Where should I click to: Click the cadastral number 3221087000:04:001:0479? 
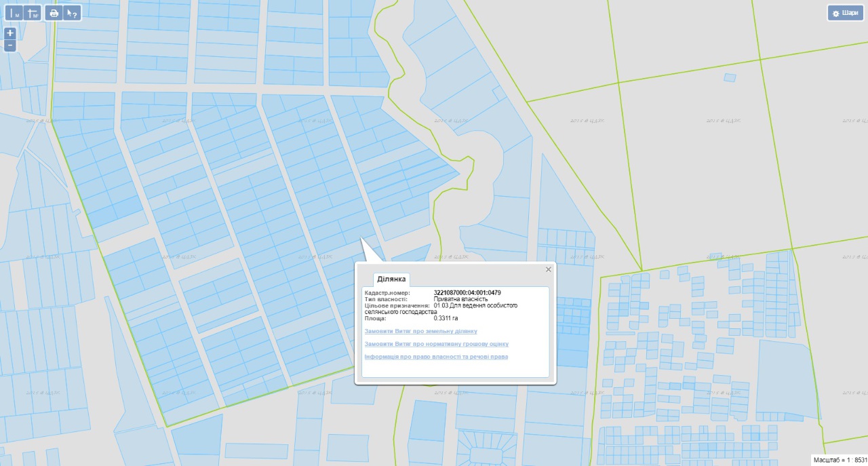click(467, 293)
